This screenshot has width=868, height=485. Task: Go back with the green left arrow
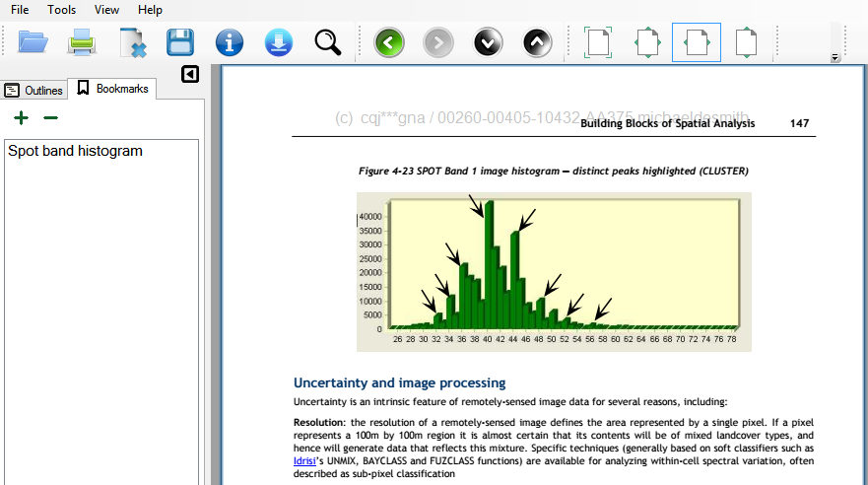[x=389, y=42]
